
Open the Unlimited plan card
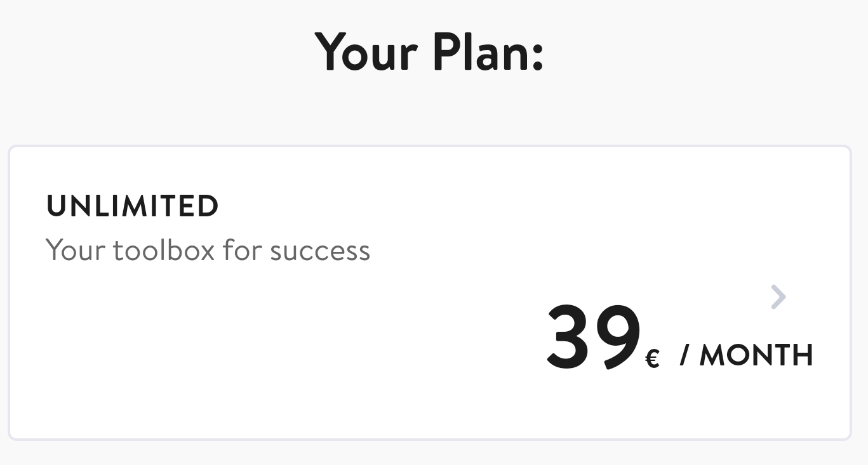pos(429,292)
